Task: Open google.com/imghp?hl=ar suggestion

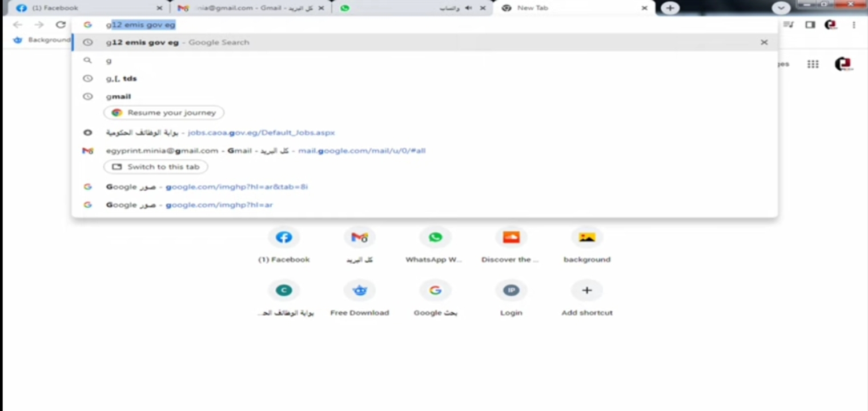Action: 425,205
